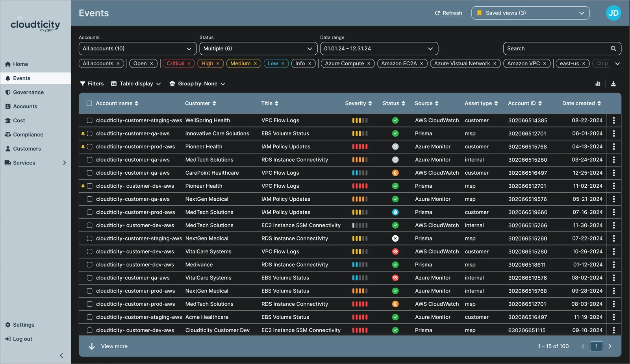Remove the Critical filter chip
630x364 pixels.
point(189,63)
